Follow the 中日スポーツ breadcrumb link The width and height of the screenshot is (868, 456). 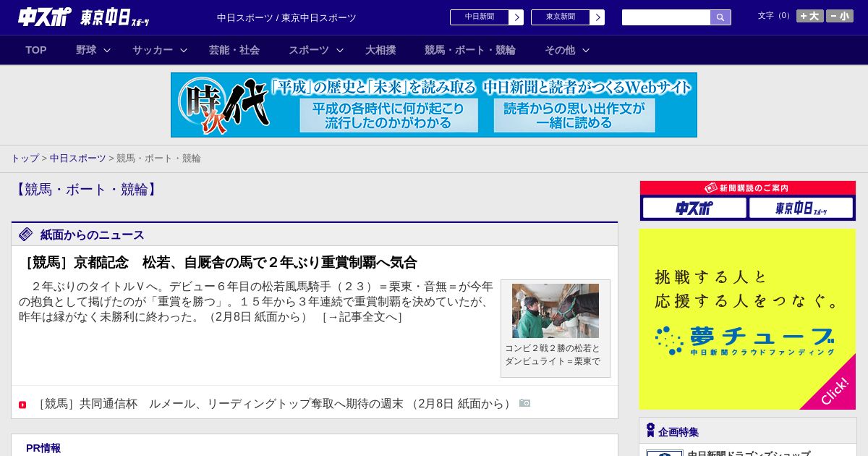tap(78, 159)
